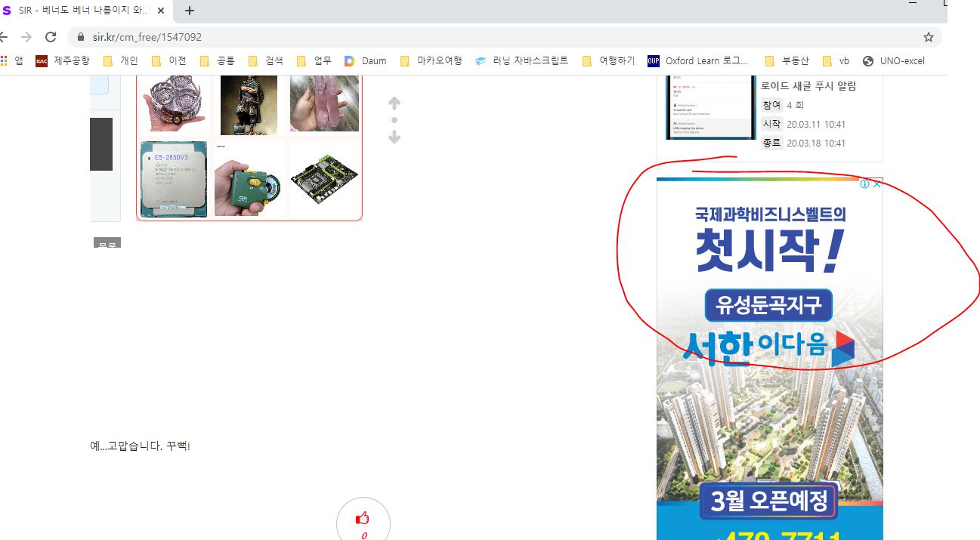Click the down arrow beside product images

pyautogui.click(x=394, y=137)
